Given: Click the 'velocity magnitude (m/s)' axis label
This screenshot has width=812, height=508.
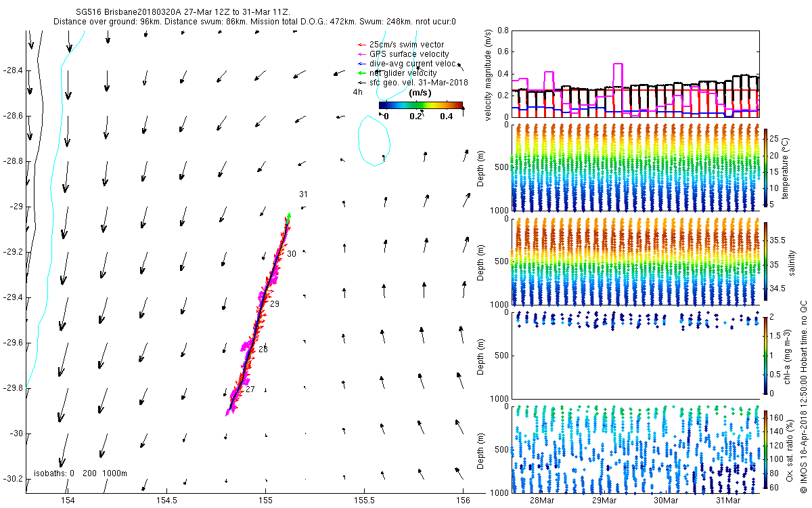Looking at the screenshot, I should click(489, 75).
